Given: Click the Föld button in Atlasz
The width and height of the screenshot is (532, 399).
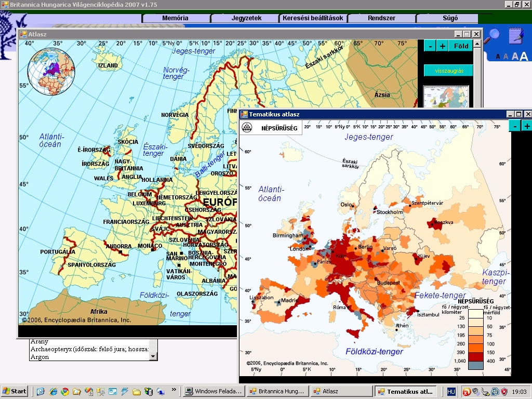Looking at the screenshot, I should (x=461, y=46).
